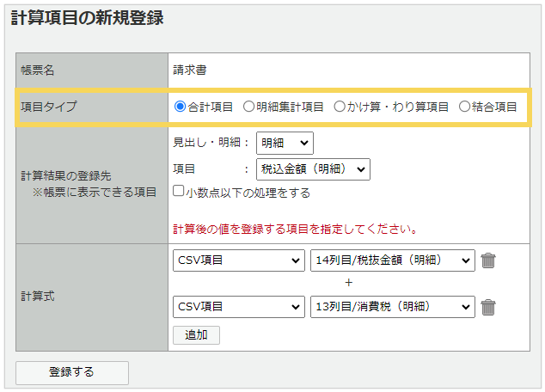Pick the 結合項目 radio button
The image size is (545, 392).
[465, 107]
